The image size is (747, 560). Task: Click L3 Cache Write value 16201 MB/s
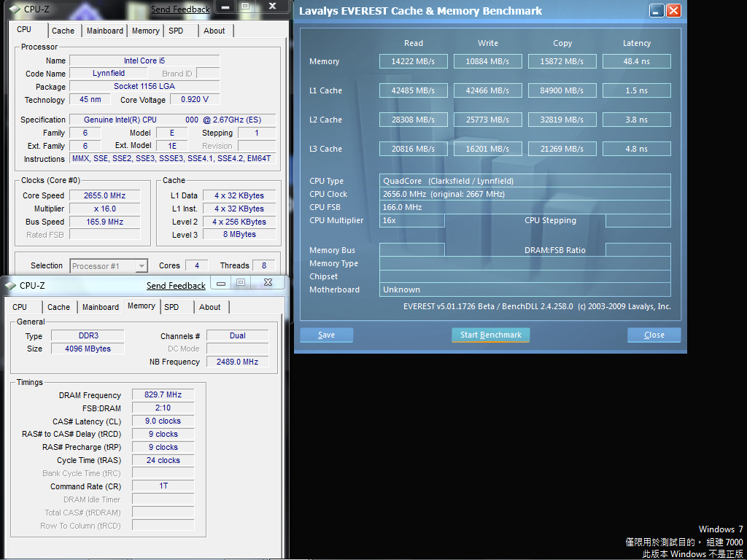pos(488,149)
